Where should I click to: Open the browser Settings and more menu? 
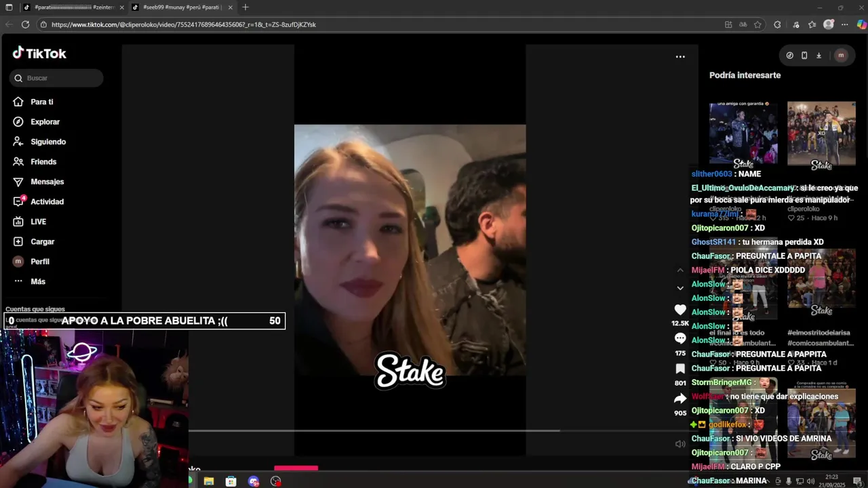844,24
